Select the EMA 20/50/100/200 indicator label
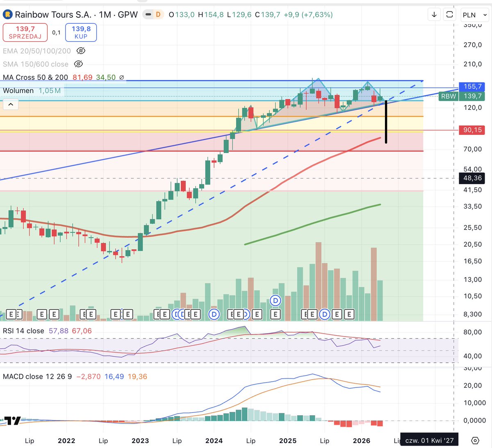Viewport: 492px width, 448px height. [x=37, y=51]
